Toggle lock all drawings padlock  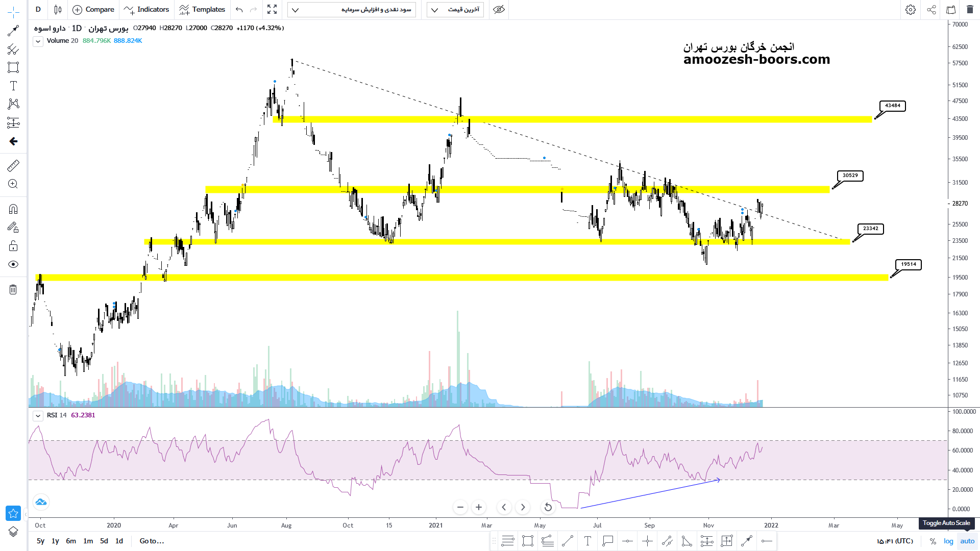[x=13, y=246]
